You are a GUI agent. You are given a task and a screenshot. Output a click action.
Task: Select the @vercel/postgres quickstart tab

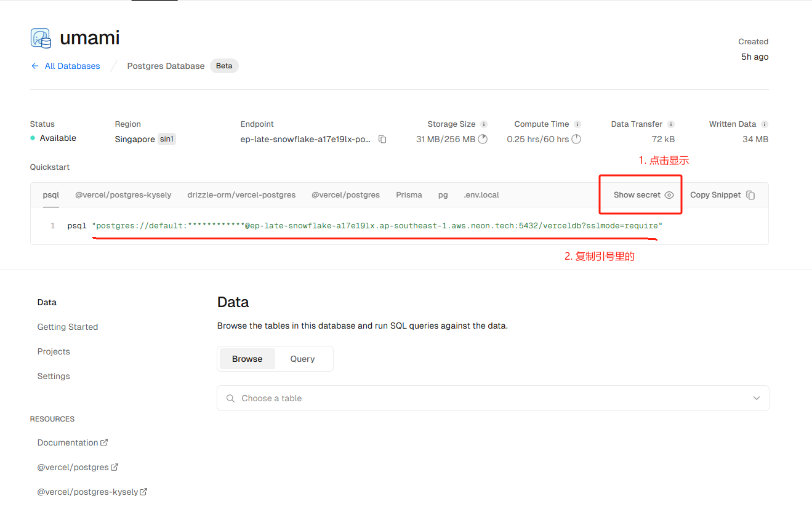[x=345, y=195]
